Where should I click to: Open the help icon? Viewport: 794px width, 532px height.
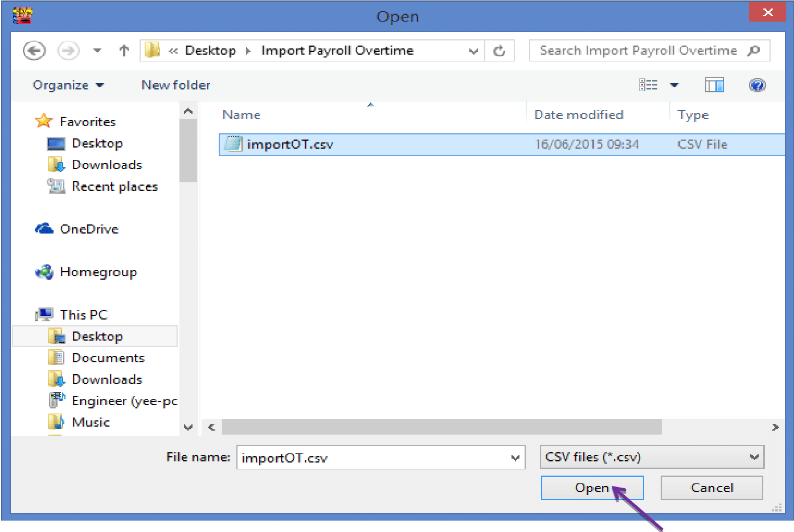click(x=758, y=85)
